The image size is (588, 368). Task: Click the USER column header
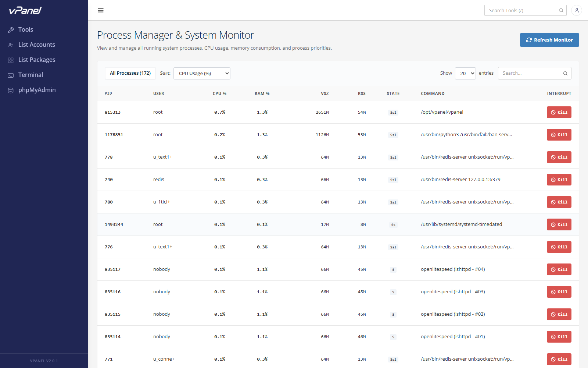coord(159,93)
